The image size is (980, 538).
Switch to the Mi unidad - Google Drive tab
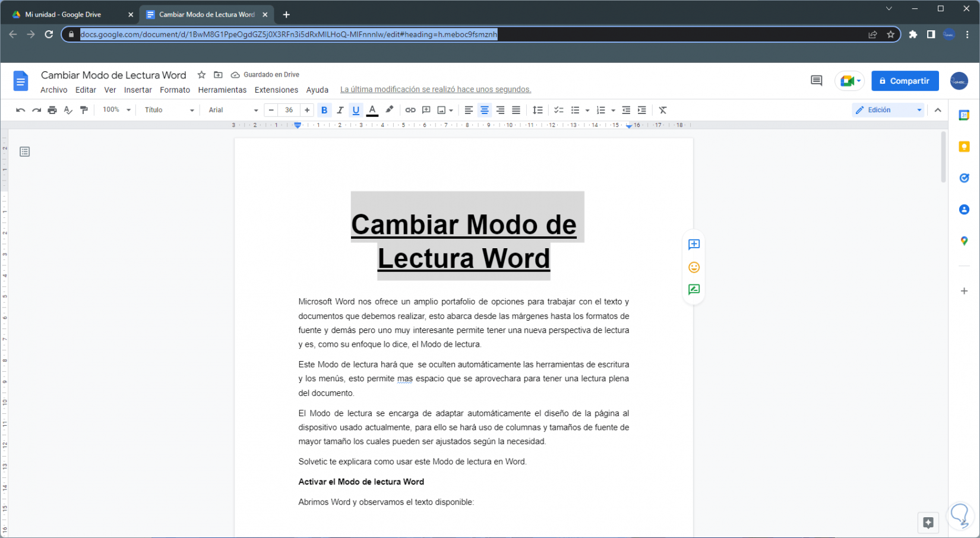click(x=72, y=15)
